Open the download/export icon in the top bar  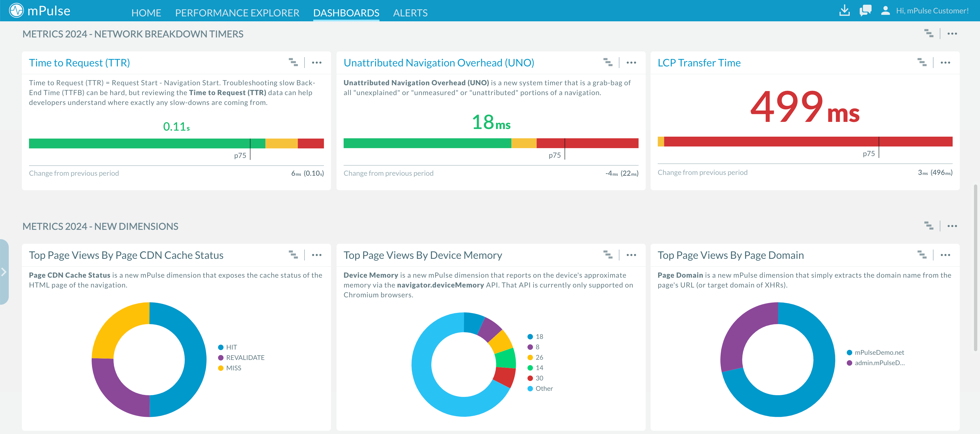(x=845, y=10)
